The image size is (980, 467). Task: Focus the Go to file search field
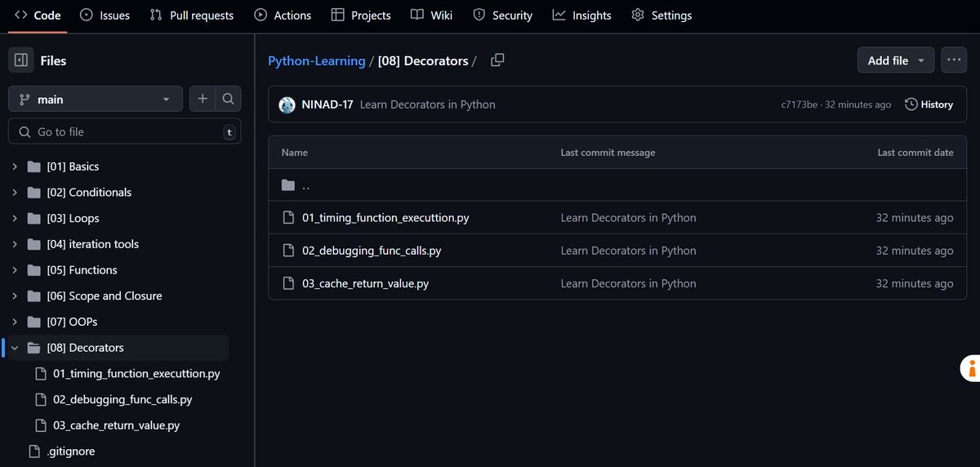tap(125, 132)
